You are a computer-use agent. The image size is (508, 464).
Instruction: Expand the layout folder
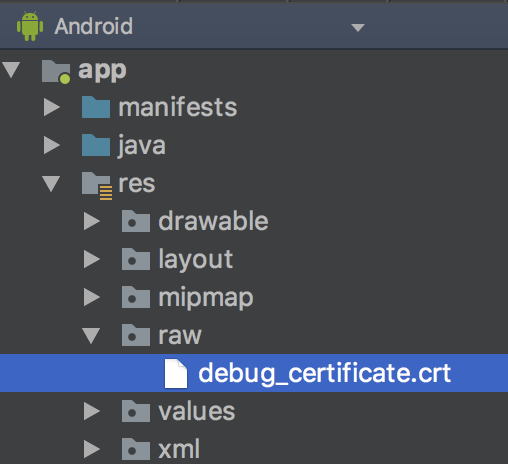point(92,259)
